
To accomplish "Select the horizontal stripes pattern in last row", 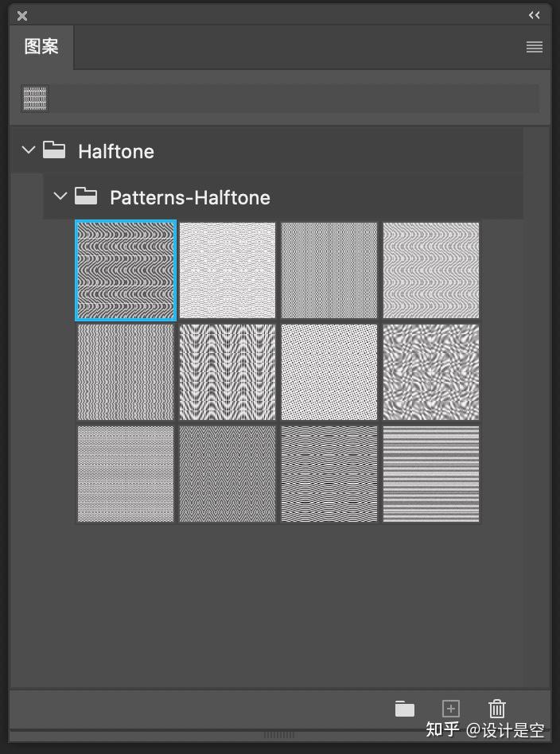I will 431,474.
